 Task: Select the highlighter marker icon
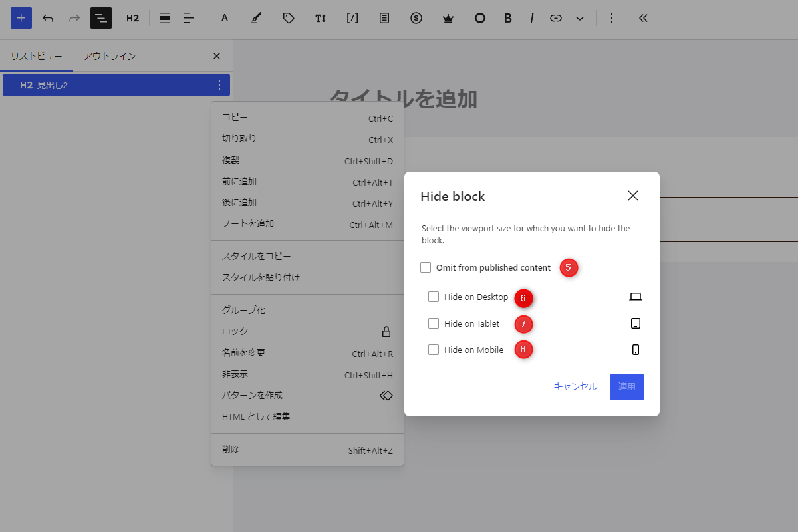(257, 18)
